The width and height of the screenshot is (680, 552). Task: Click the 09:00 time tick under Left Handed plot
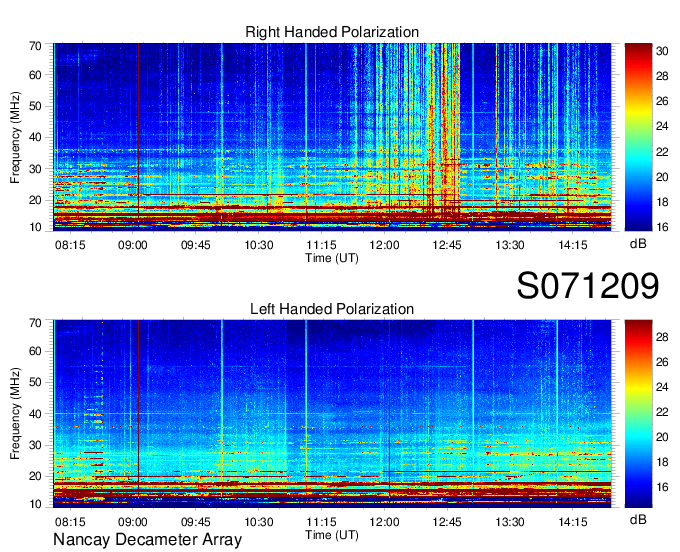coord(133,521)
